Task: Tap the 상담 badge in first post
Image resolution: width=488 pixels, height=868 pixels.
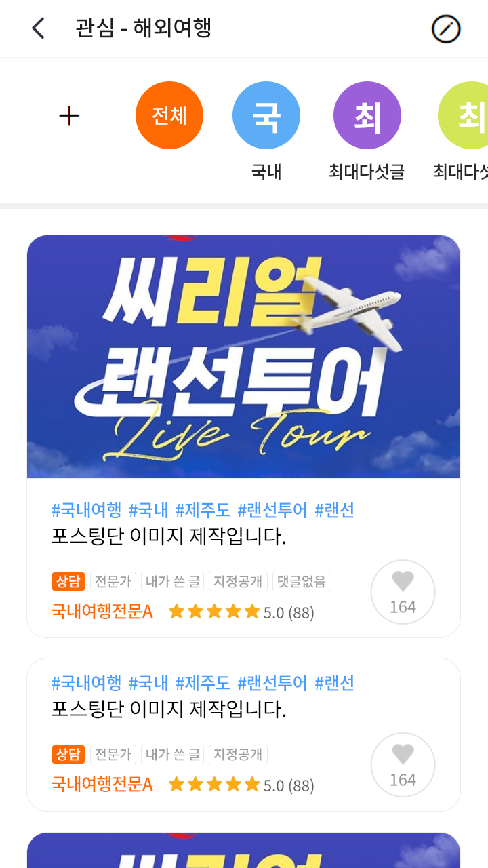Action: coord(68,581)
